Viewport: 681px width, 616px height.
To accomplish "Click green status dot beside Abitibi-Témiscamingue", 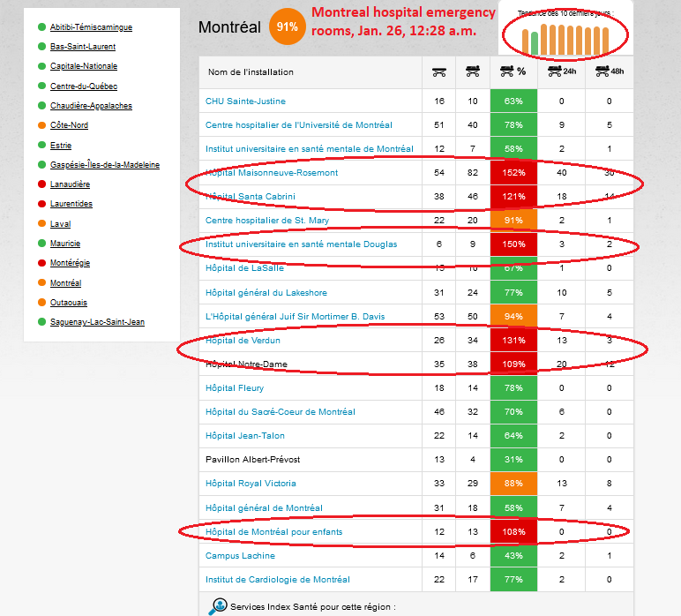I will point(41,27).
